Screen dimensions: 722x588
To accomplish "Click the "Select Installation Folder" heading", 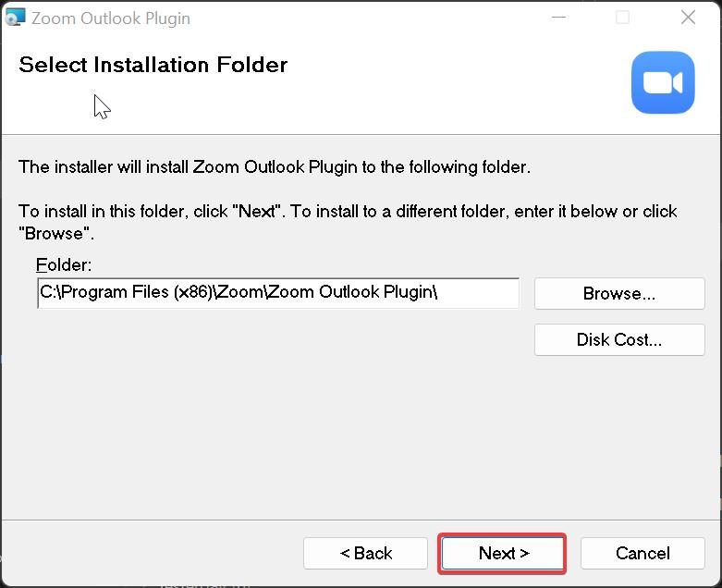I will pos(153,65).
